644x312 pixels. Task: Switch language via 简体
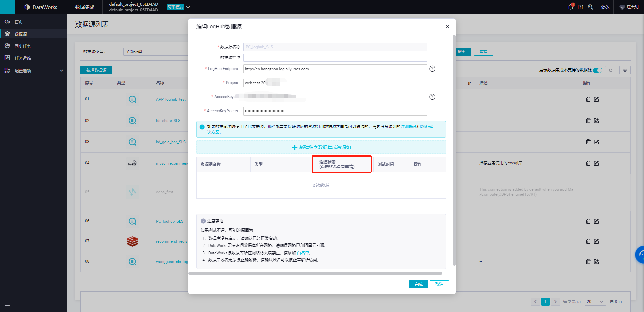605,7
